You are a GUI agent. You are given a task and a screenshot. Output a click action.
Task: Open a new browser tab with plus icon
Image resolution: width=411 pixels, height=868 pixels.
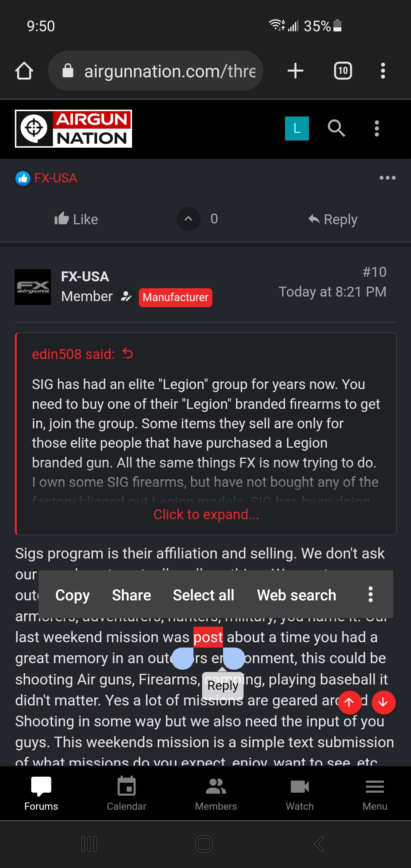tap(295, 71)
